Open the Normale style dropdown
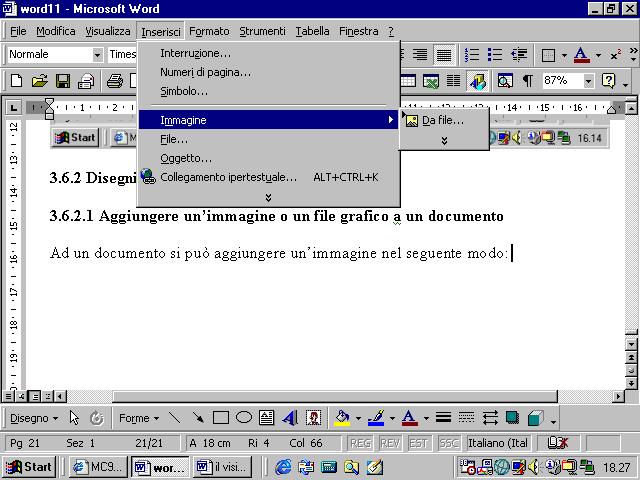This screenshot has height=480, width=640. (97, 54)
